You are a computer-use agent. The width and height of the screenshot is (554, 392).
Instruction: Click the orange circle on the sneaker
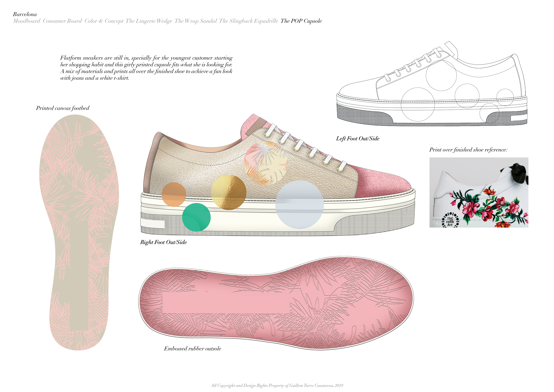pos(174,195)
